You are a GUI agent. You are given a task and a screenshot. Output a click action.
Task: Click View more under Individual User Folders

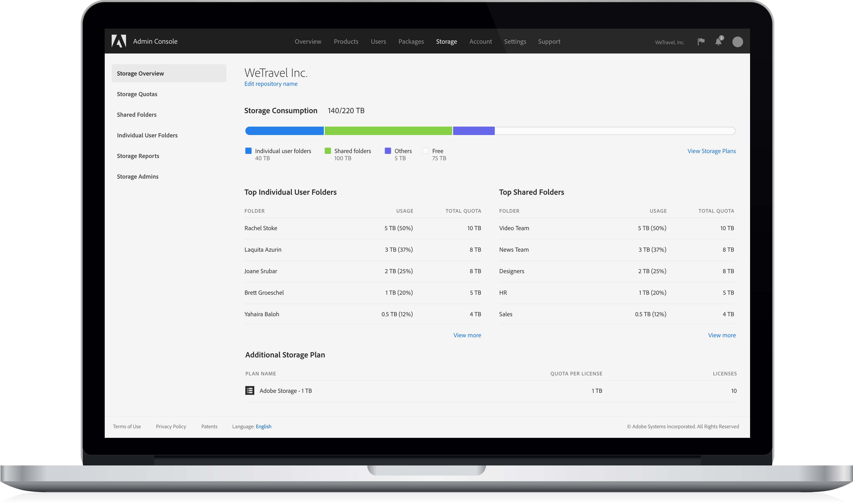[467, 335]
